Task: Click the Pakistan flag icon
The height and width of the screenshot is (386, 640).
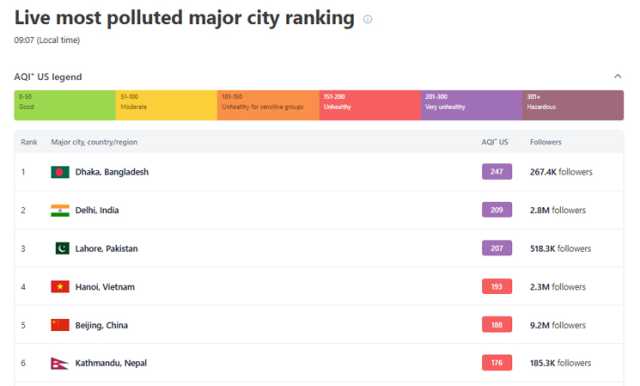Action: tap(62, 248)
